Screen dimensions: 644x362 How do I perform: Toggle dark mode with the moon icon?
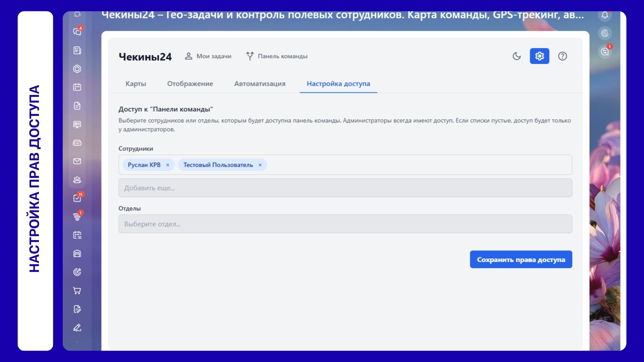point(517,56)
